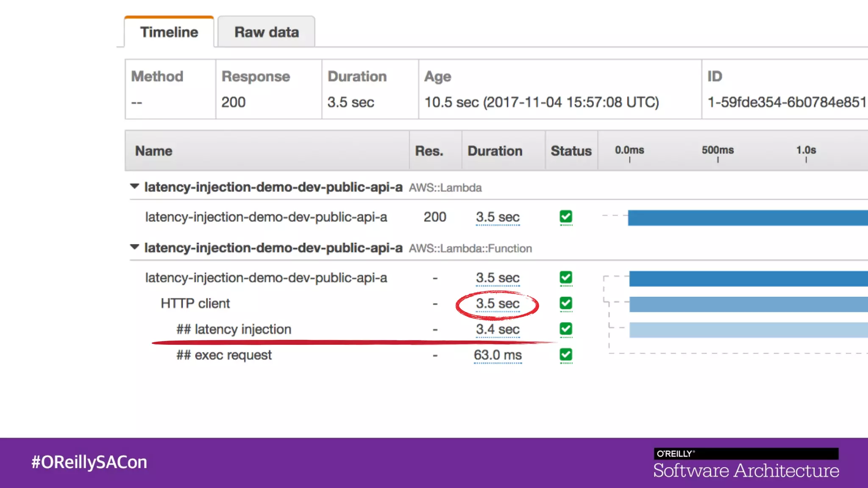
Task: Select the HTTP client subsegment name
Action: (195, 303)
